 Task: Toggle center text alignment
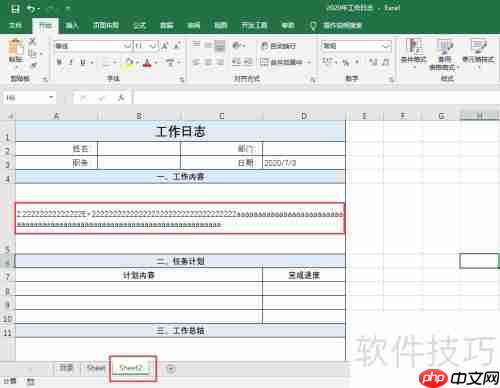coord(208,62)
